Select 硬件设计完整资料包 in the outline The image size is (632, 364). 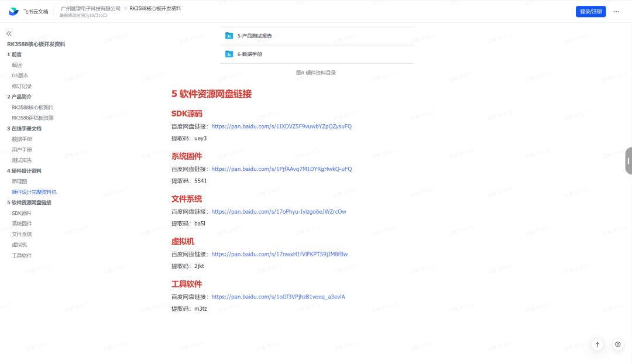tap(36, 191)
